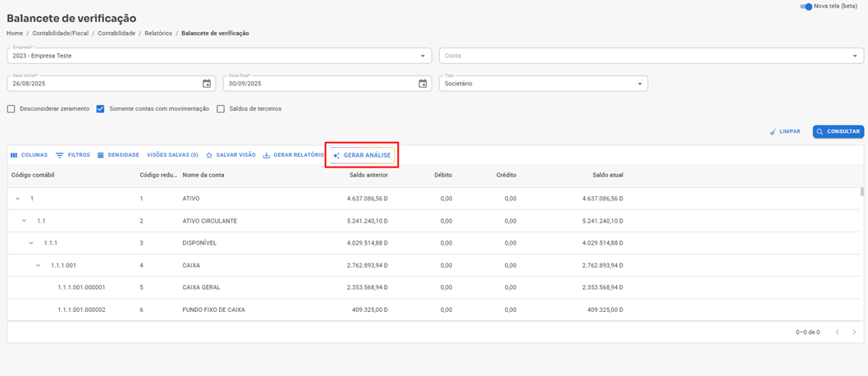This screenshot has width=868, height=376.
Task: Collapse account row 1 ATIVO
Action: [x=17, y=198]
